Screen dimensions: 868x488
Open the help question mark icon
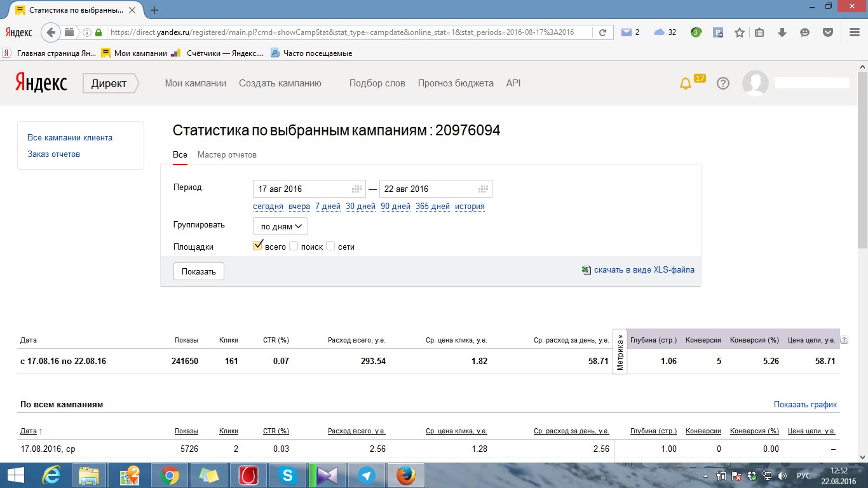[x=722, y=83]
